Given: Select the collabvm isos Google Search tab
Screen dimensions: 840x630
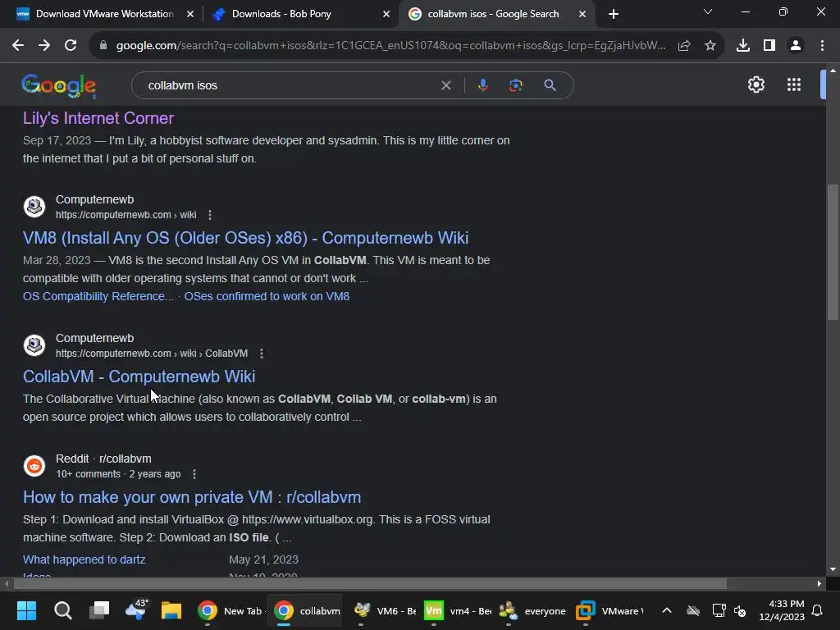Looking at the screenshot, I should point(493,14).
